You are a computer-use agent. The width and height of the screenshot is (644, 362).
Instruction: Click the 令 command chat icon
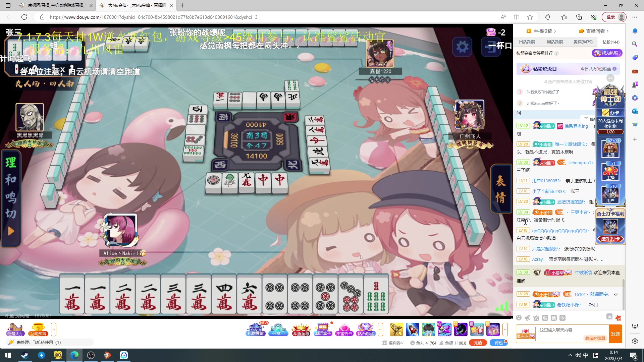[562, 318]
